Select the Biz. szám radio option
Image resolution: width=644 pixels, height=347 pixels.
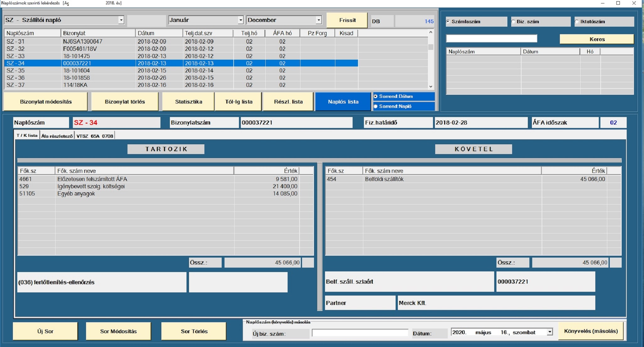click(x=513, y=22)
